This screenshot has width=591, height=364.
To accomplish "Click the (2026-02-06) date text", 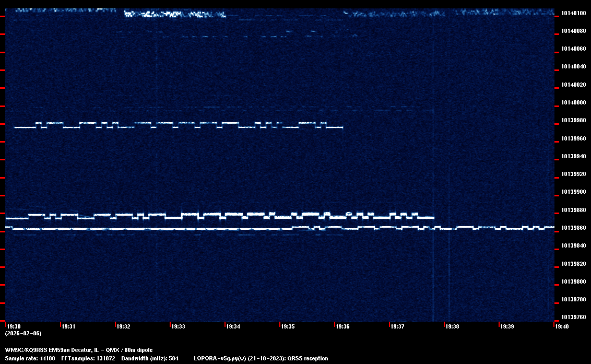I will [23, 333].
